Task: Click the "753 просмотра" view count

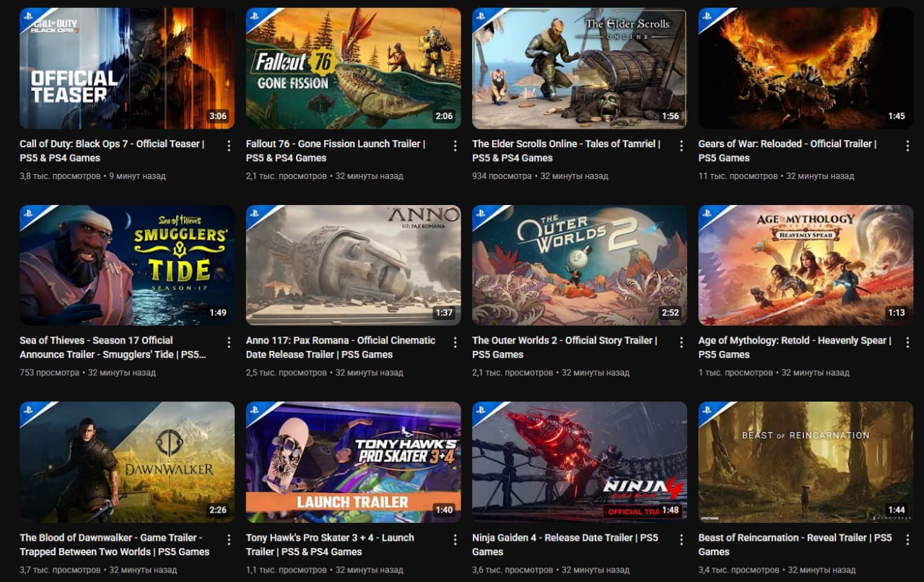Action: click(x=49, y=373)
